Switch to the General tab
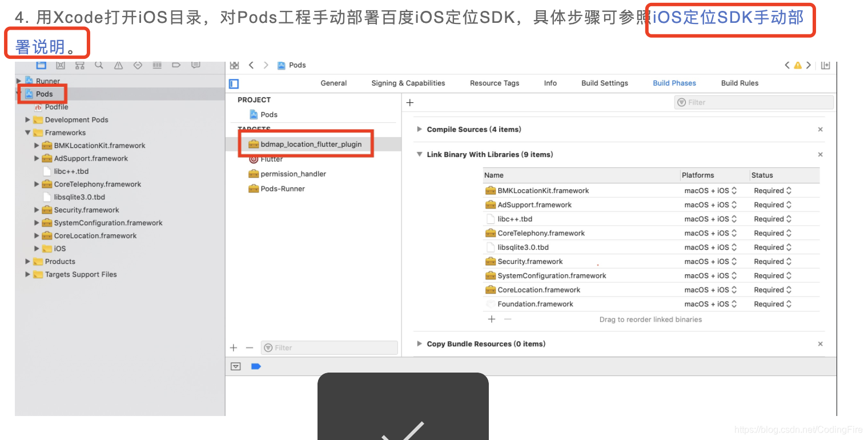This screenshot has width=868, height=440. coord(333,83)
